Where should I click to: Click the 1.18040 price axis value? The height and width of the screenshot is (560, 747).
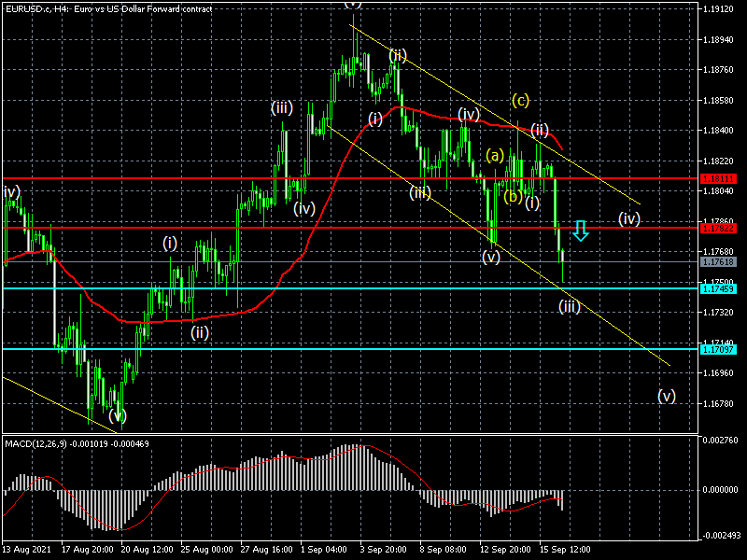click(718, 191)
